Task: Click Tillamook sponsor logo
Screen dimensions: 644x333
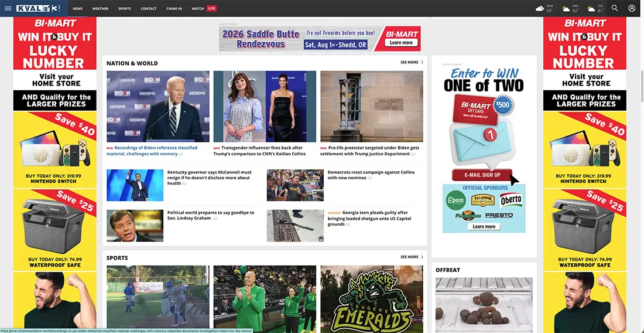Action: click(x=482, y=201)
